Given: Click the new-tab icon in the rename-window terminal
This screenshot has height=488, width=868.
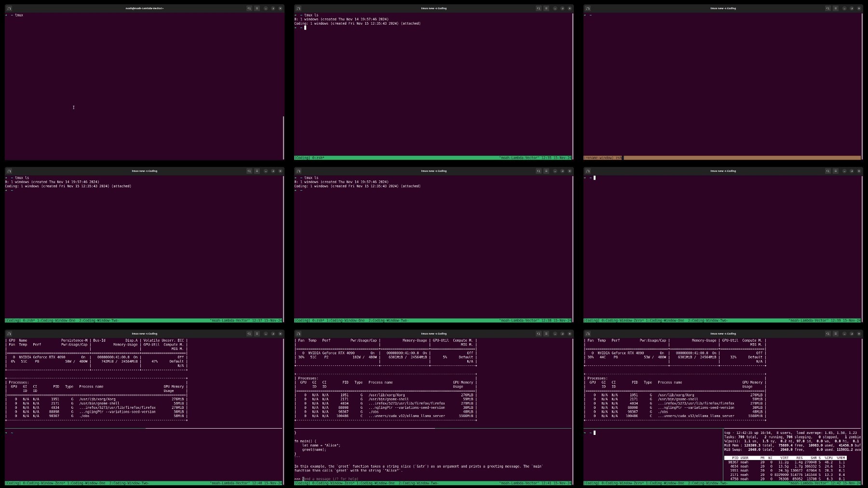Looking at the screenshot, I should point(588,8).
